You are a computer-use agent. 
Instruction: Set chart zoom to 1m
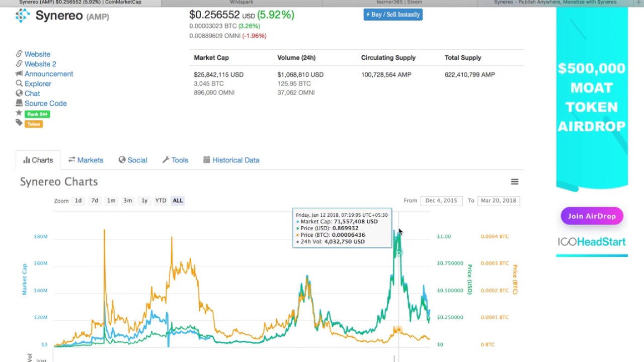(x=111, y=201)
